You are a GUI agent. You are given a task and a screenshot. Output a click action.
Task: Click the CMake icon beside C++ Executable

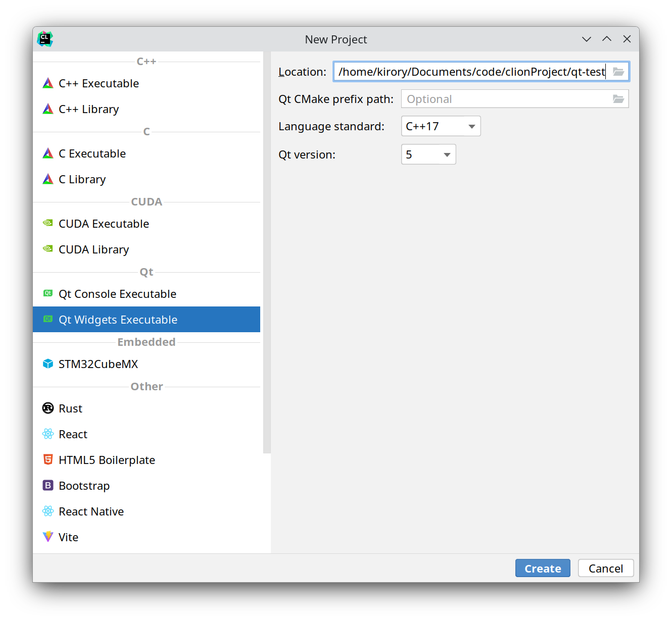pyautogui.click(x=48, y=83)
